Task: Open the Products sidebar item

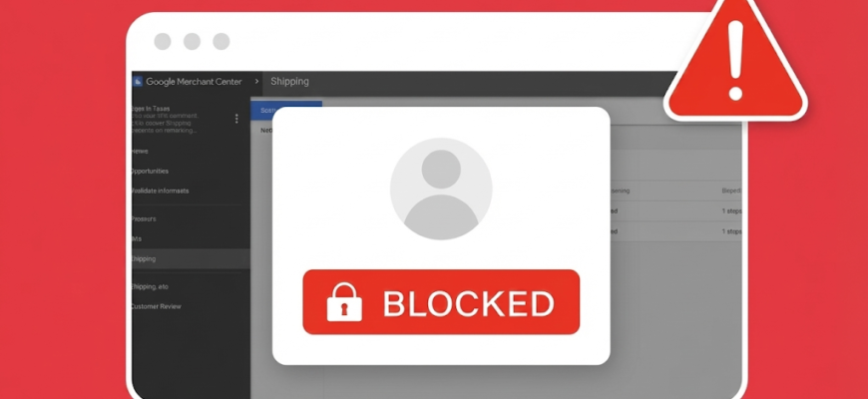Action: click(x=144, y=219)
